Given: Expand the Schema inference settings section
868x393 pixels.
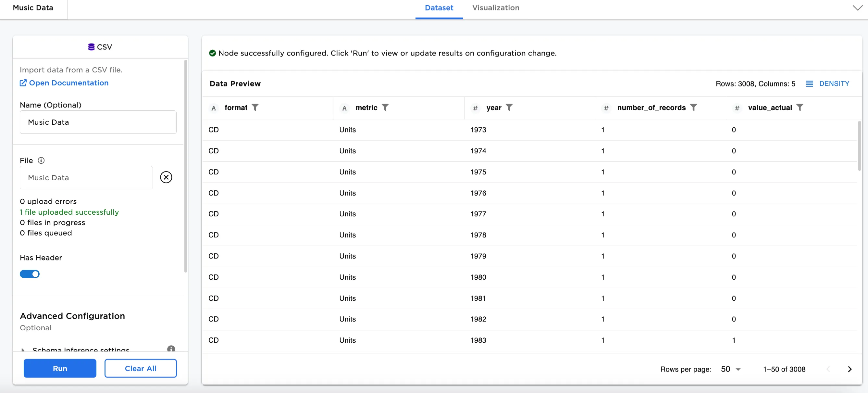Looking at the screenshot, I should coord(23,350).
